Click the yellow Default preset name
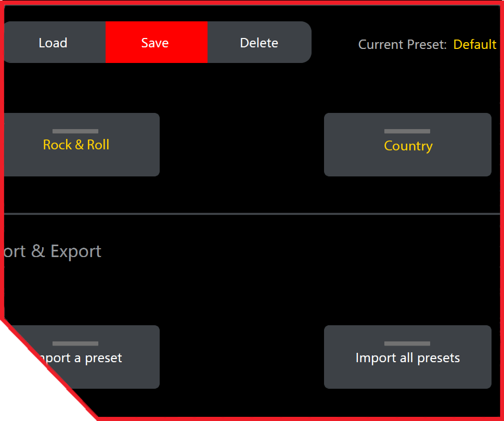 point(474,45)
